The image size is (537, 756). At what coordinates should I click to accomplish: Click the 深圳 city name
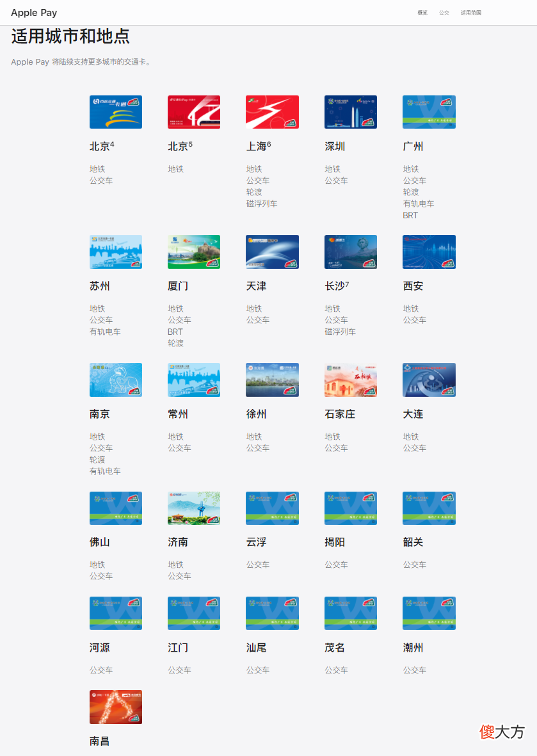point(335,147)
